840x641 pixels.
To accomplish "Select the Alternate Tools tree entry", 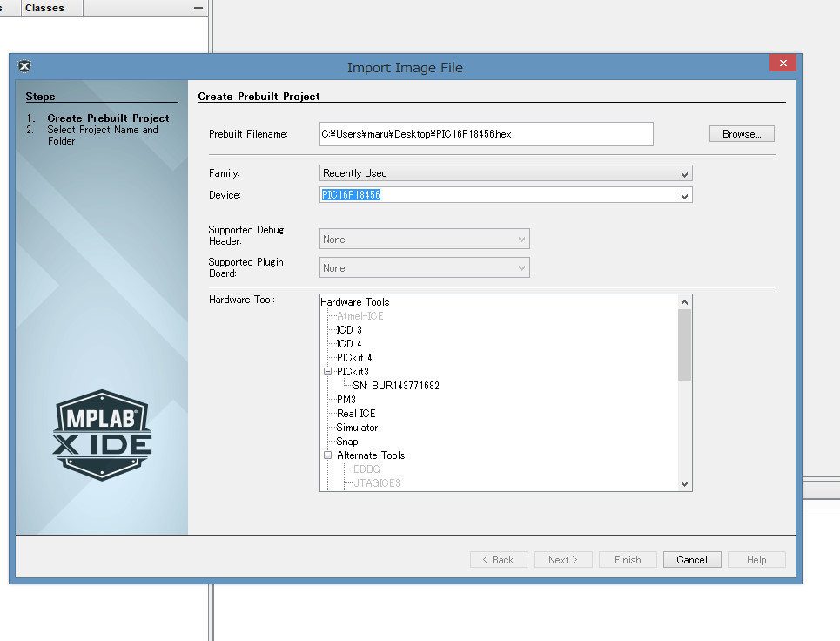I will [371, 455].
